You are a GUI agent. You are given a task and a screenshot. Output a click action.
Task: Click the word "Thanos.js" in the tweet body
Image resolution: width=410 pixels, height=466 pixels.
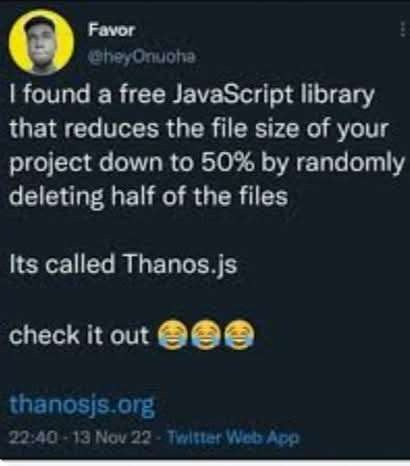coord(180,265)
